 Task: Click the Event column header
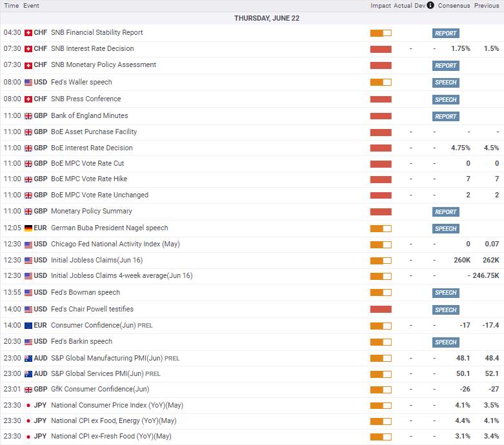(31, 5)
